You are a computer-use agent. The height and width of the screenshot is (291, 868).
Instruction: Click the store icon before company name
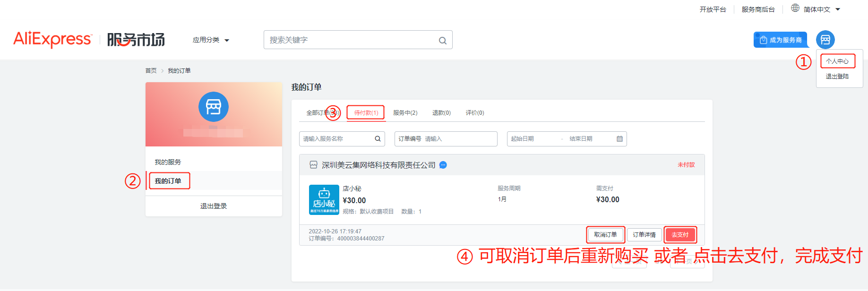(313, 165)
